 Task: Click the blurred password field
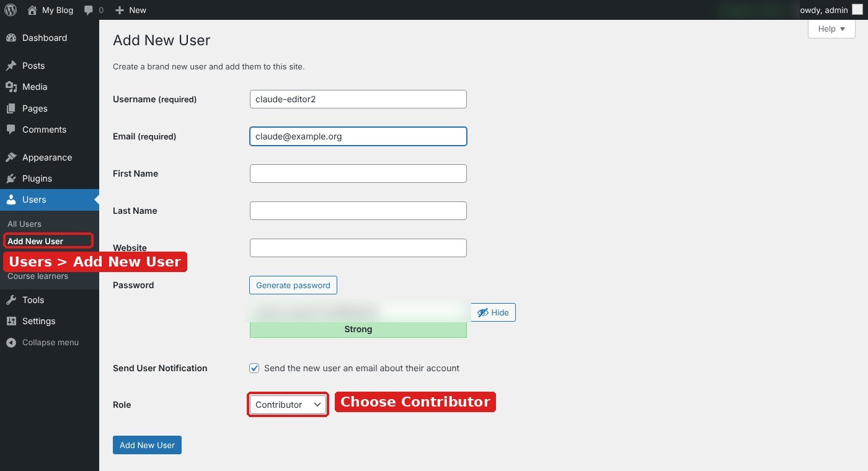point(358,312)
